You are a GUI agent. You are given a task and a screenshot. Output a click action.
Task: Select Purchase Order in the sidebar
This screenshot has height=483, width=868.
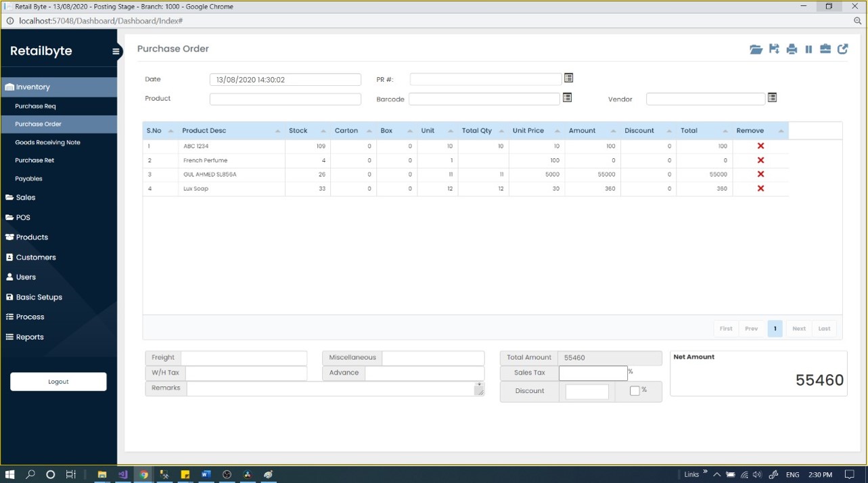(58, 124)
